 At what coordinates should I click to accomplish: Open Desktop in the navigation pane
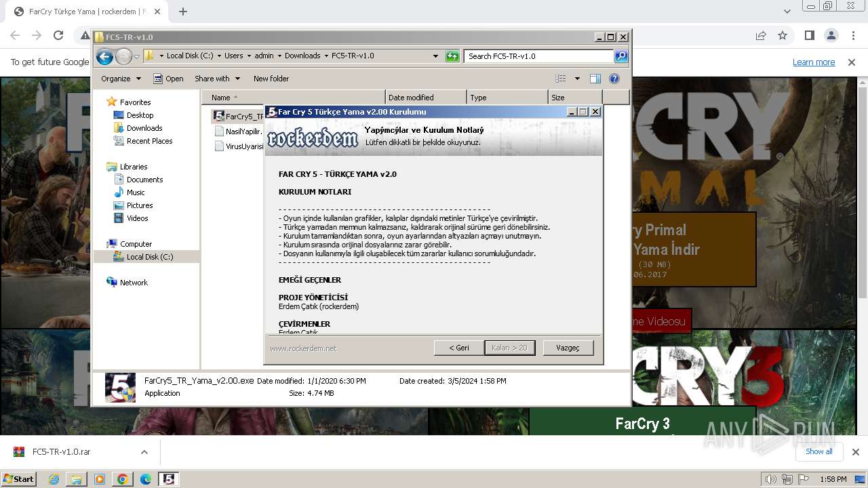point(140,115)
